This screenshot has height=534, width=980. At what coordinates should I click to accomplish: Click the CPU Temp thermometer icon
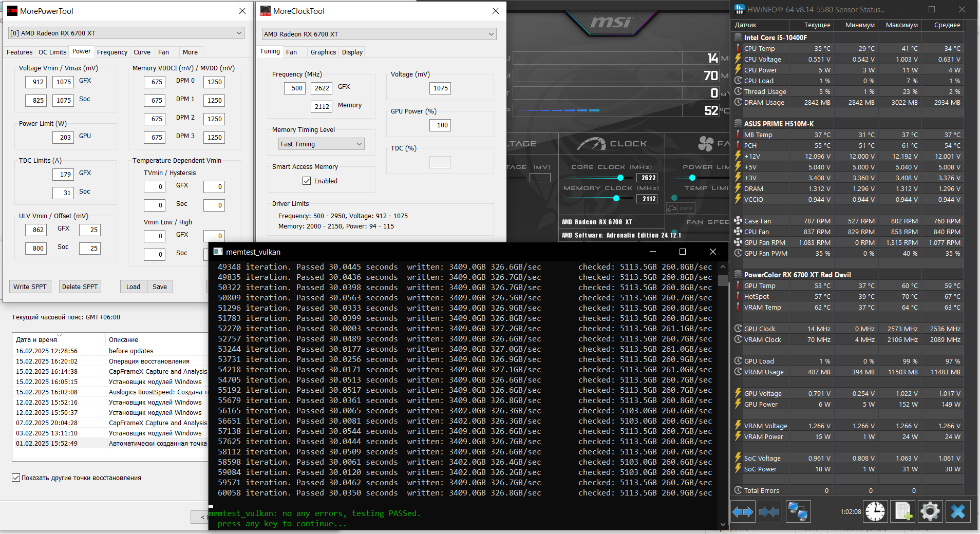[x=738, y=48]
